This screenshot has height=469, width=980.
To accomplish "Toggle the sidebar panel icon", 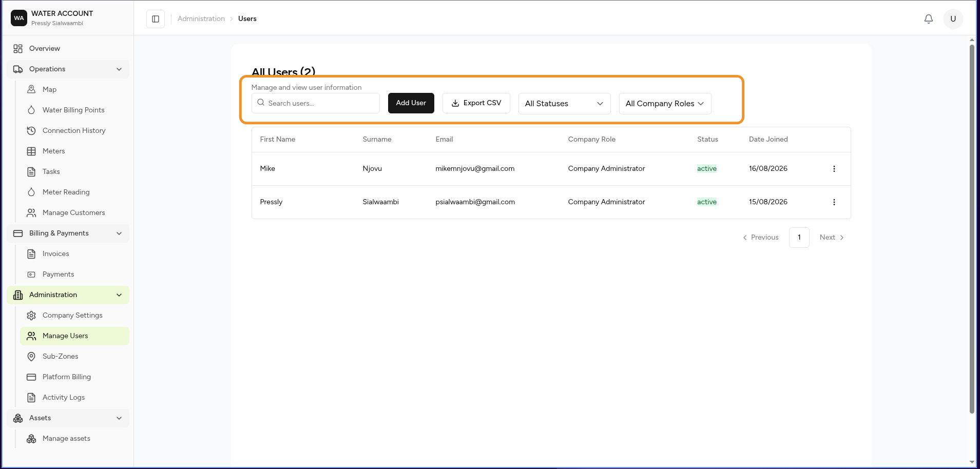I will click(156, 19).
